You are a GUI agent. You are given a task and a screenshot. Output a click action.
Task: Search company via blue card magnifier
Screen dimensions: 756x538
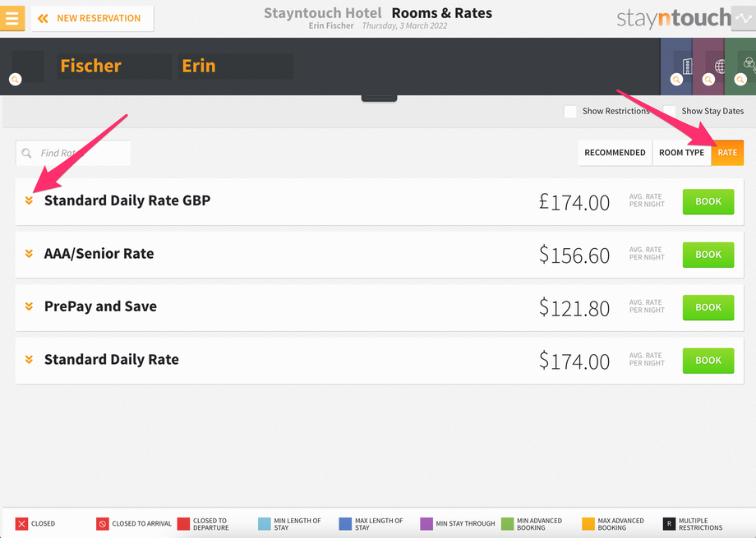pyautogui.click(x=676, y=79)
